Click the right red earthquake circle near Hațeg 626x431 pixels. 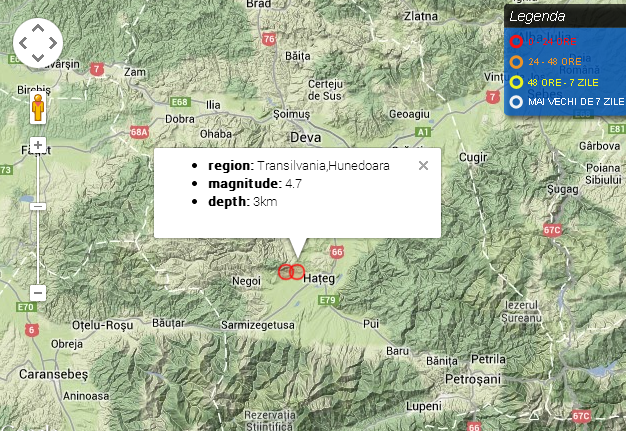click(x=297, y=272)
